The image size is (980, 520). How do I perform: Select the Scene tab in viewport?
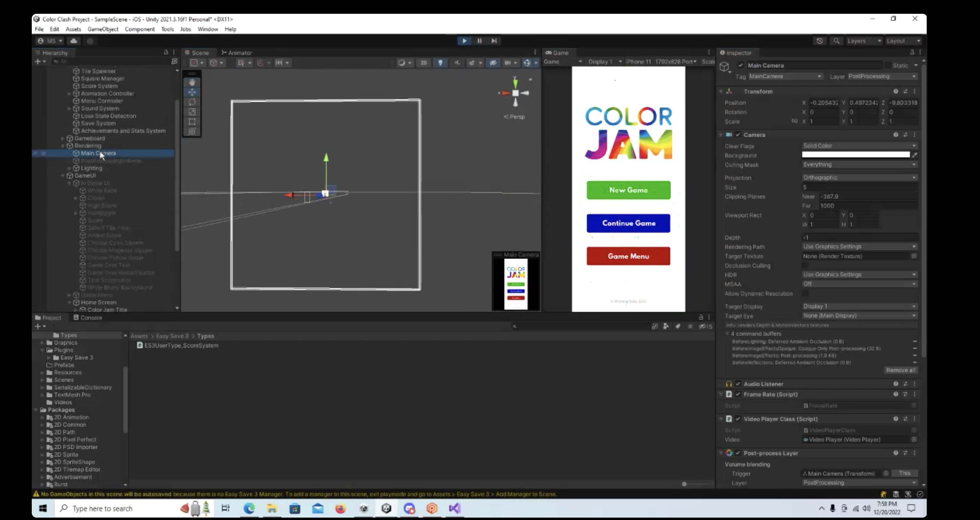pos(200,52)
